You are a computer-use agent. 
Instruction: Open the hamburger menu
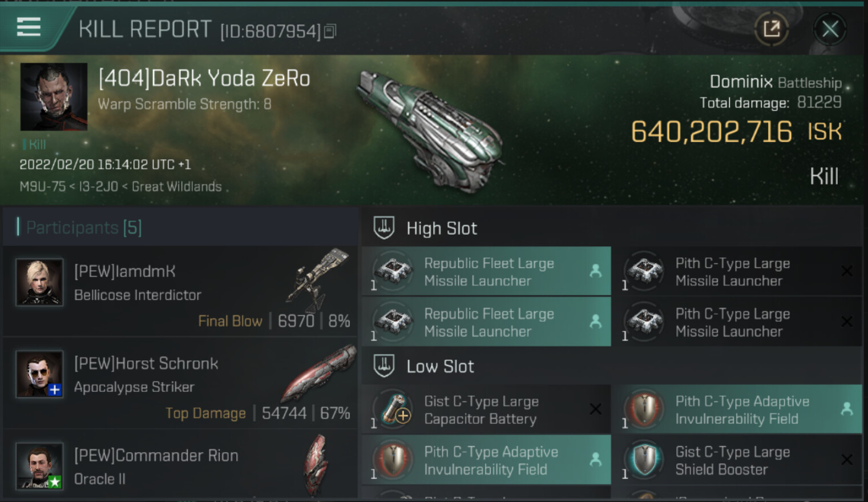29,27
